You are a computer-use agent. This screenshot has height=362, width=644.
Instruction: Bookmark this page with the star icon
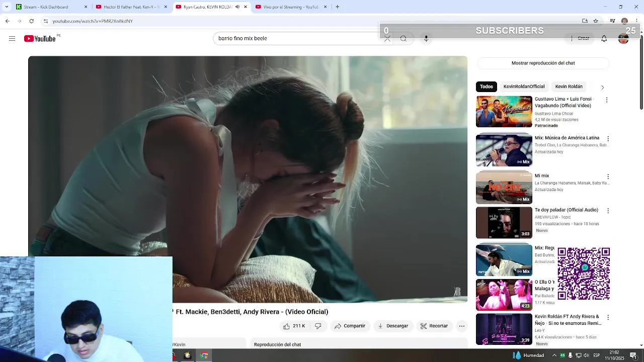596,21
